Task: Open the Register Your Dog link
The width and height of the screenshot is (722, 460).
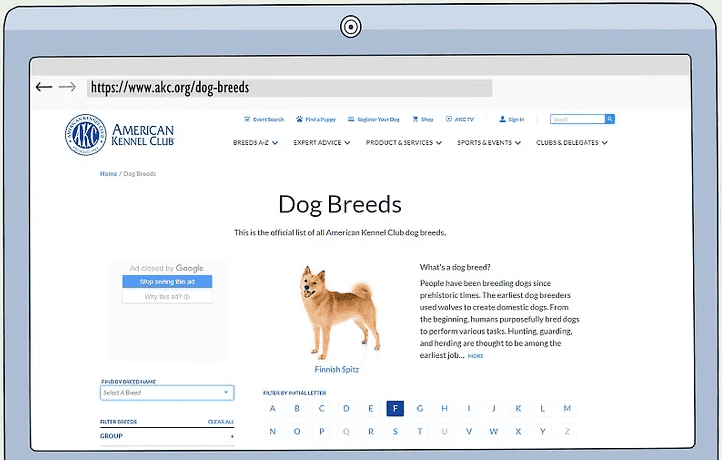Action: pyautogui.click(x=378, y=119)
